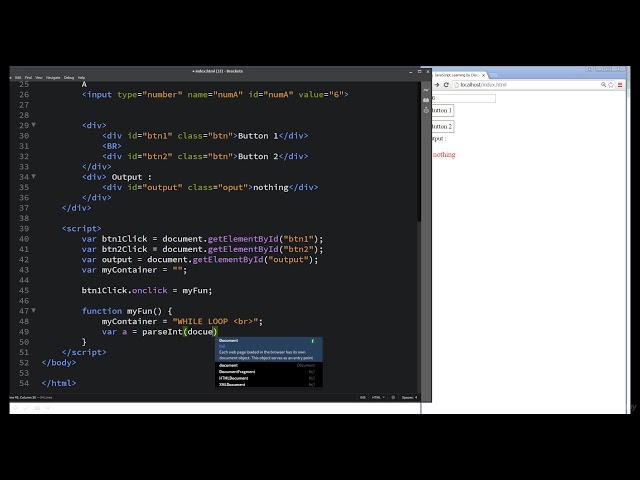Screen dimensions: 640x480
Task: Toggle INS insert mode in status bar
Action: [x=362, y=398]
